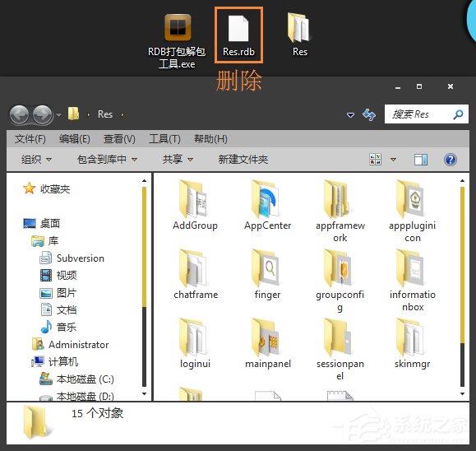Close the Res explorer window

pos(451,86)
